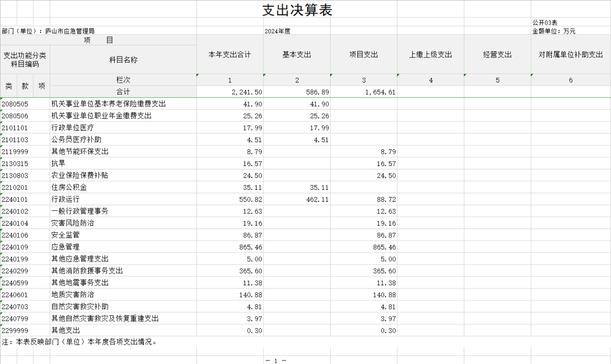Click the 项目支出 column header
The image size is (611, 364).
point(363,55)
